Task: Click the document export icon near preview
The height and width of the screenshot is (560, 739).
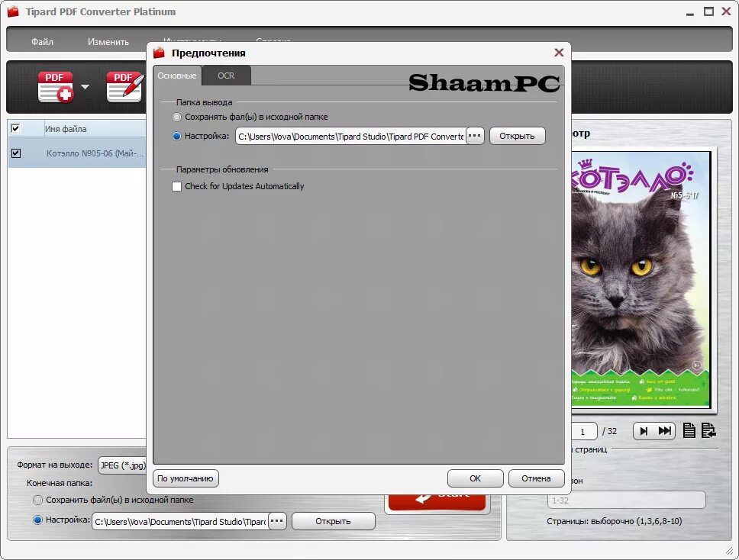Action: click(708, 430)
